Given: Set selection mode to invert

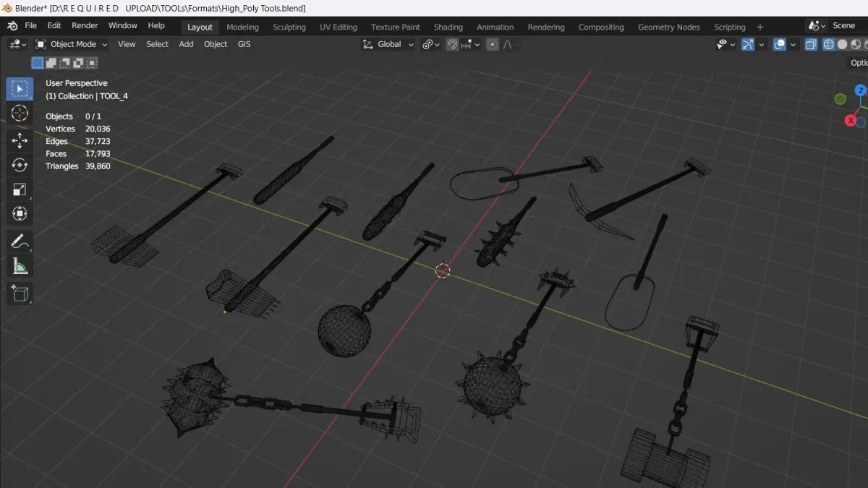Looking at the screenshot, I should pos(78,63).
